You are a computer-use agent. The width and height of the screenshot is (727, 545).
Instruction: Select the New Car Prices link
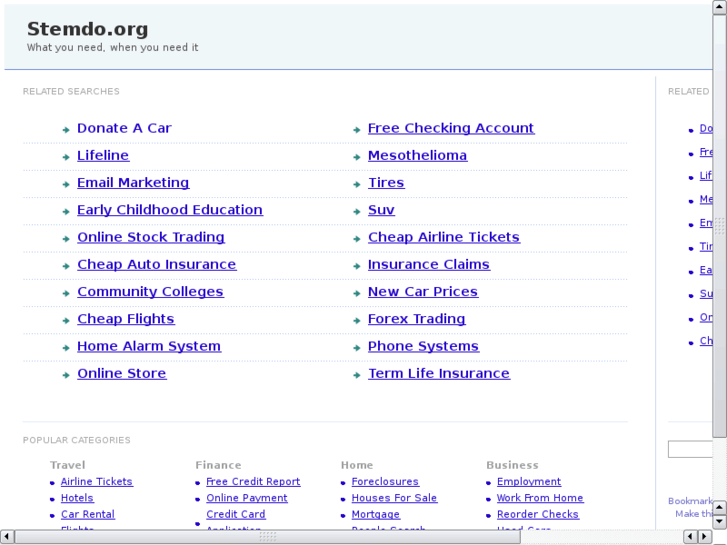422,291
